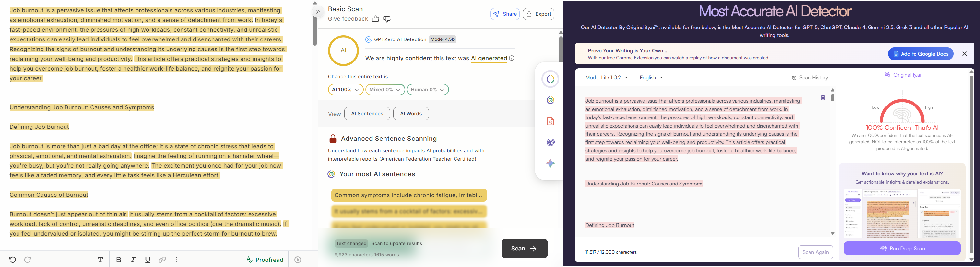980x267 pixels.
Task: Open the text style T icon
Action: (100, 260)
